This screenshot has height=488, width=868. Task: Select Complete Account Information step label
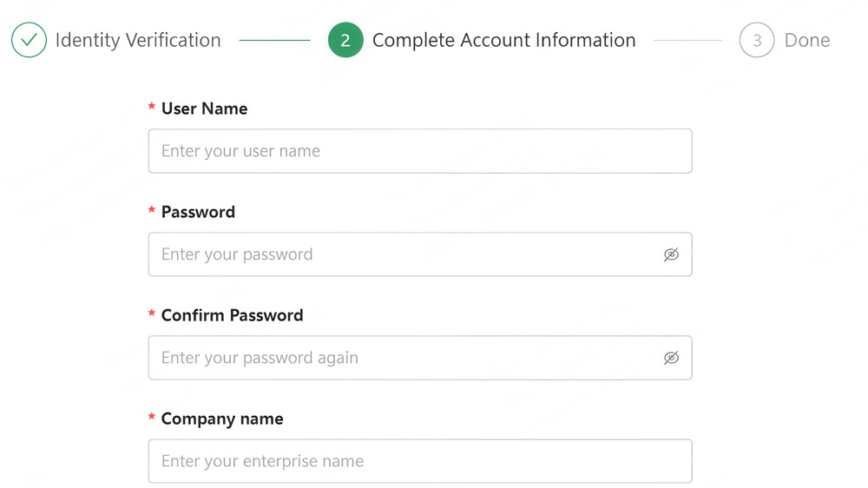pos(503,40)
